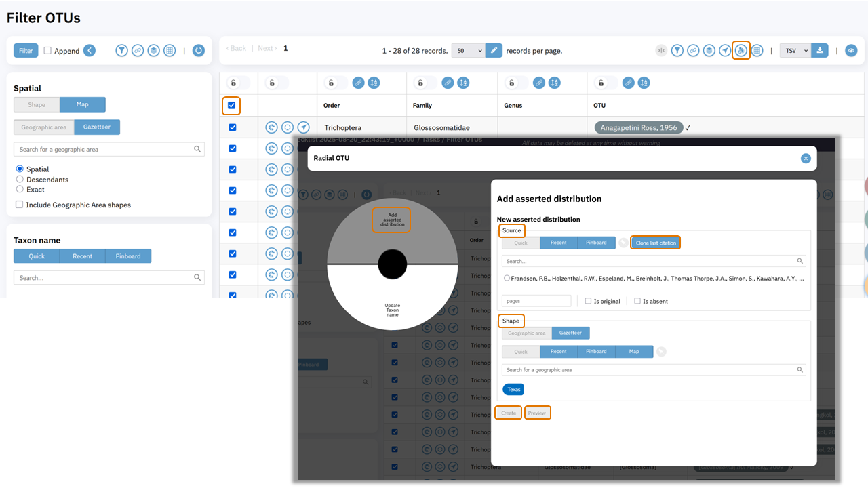Click the download button beside TSV
This screenshot has width=868, height=488.
pyautogui.click(x=820, y=50)
